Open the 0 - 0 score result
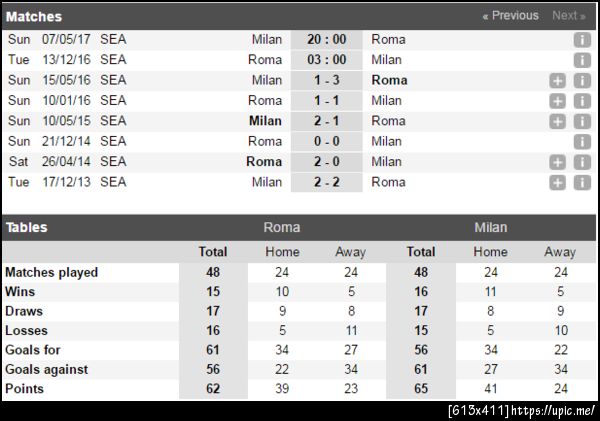Screen dimensions: 600x421 coord(326,141)
